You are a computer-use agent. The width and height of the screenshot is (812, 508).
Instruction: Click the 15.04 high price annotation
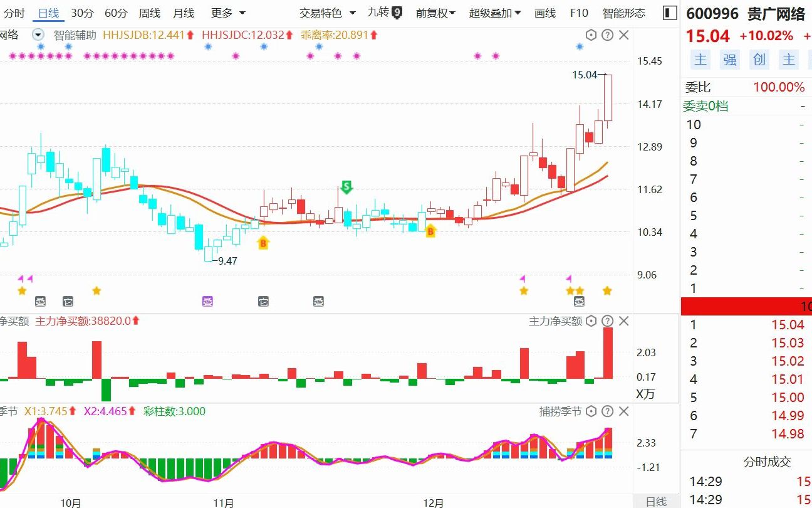[x=585, y=75]
